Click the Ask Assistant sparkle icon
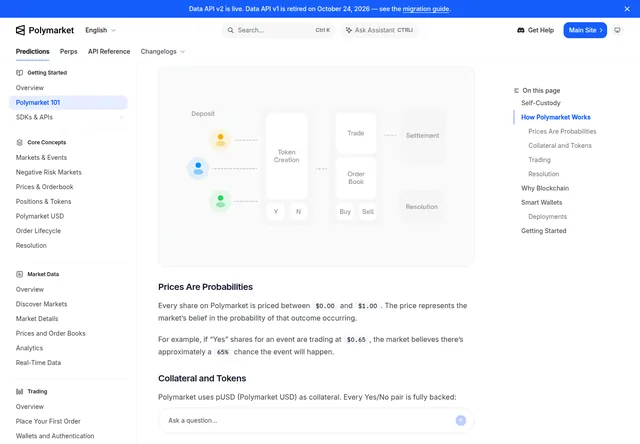Viewport: 640px width, 444px height. 349,30
